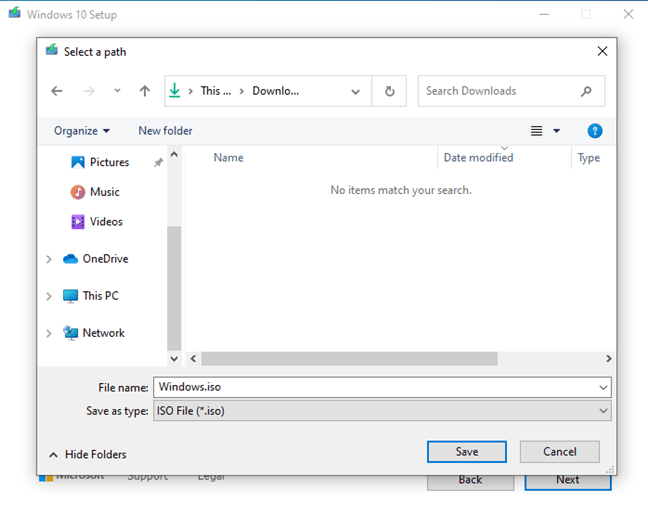Viewport: 648px width, 513px height.
Task: Sort by Date modified column header
Action: tap(479, 157)
